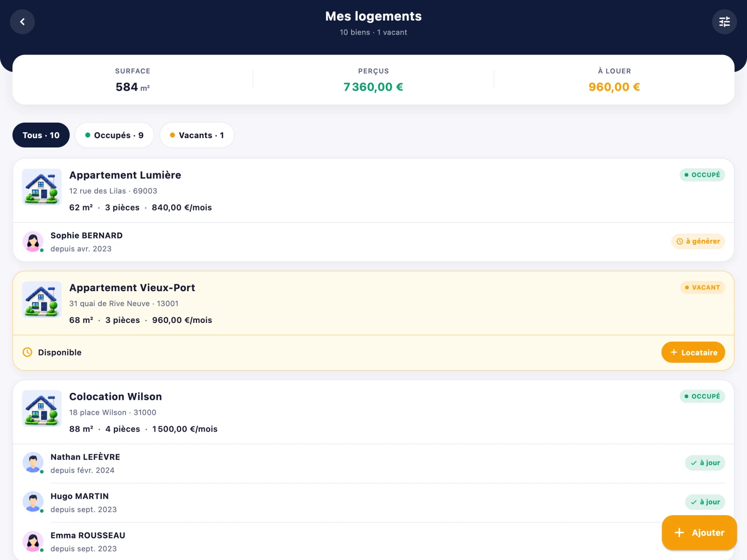Click address '31 quai de Rive Neuve · 13001'

[x=124, y=303]
